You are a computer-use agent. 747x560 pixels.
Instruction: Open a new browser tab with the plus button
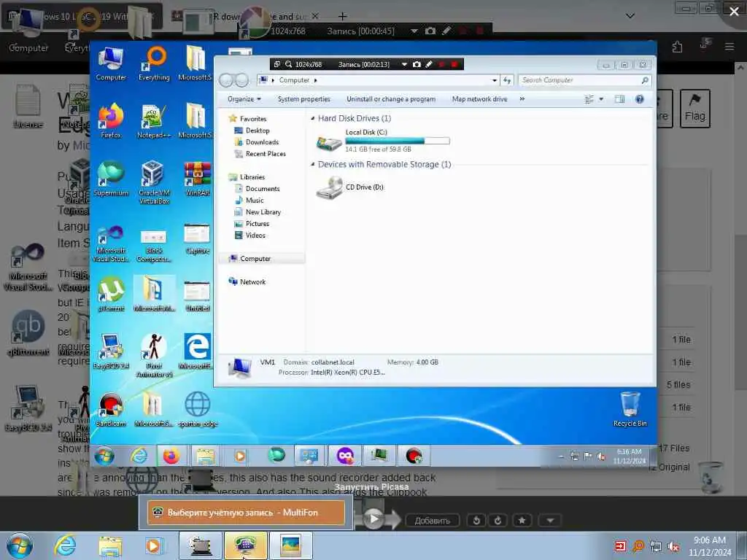[342, 16]
